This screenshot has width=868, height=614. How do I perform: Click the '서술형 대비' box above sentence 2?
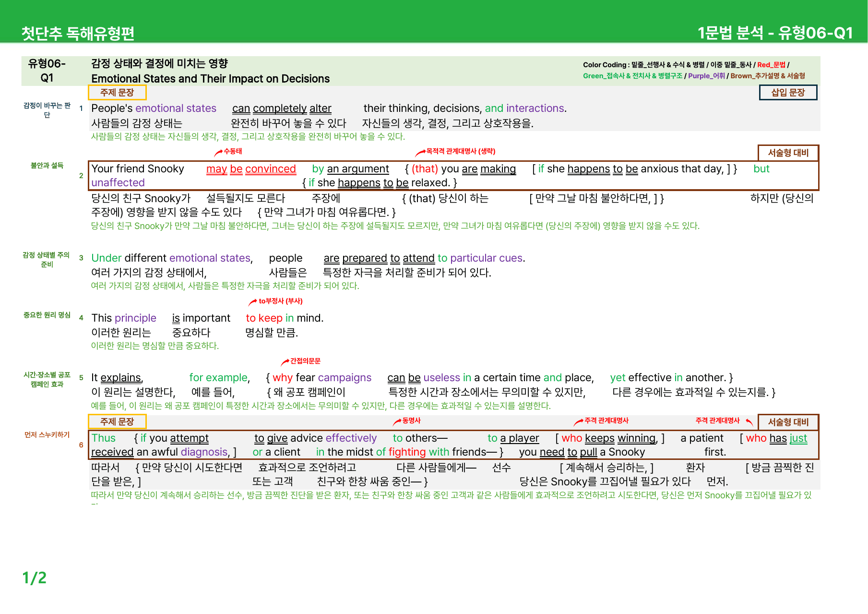pyautogui.click(x=788, y=153)
